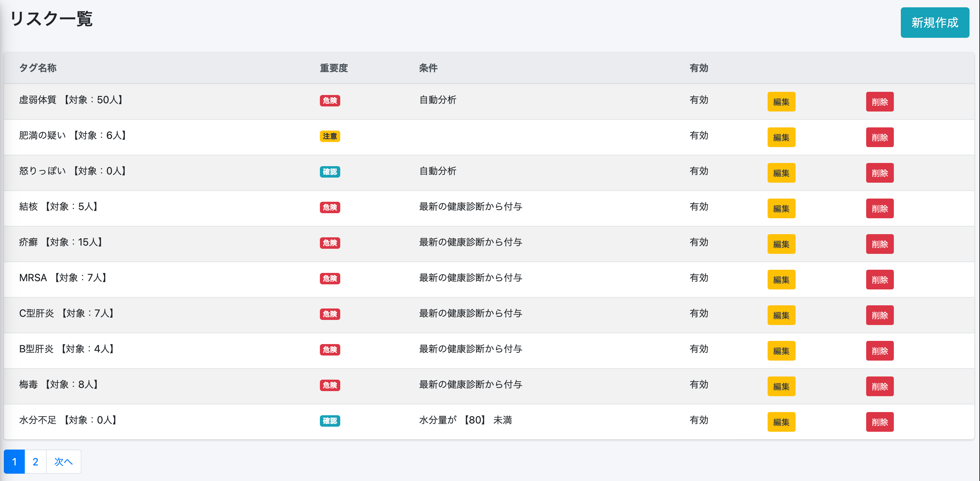Click the 危険 badge on 結核 row
This screenshot has height=481, width=980.
click(x=329, y=207)
